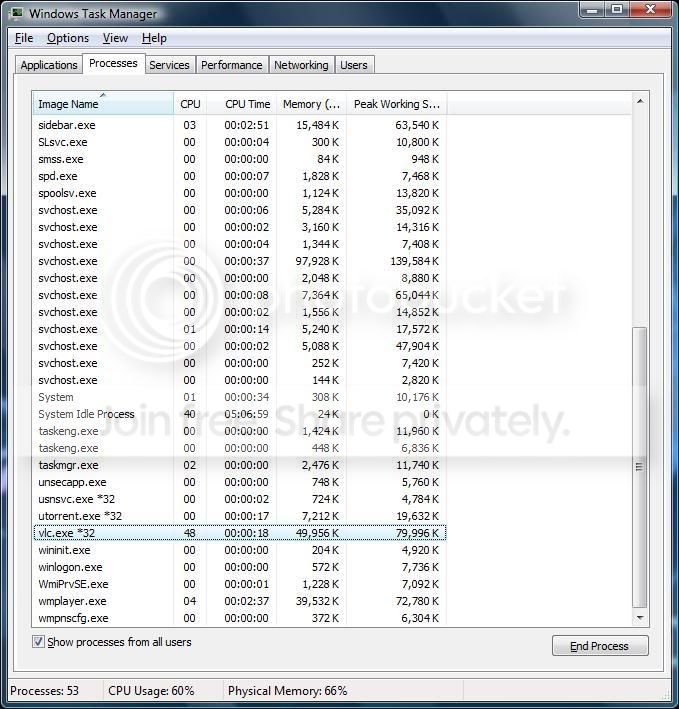Select the winlogon.exe process
The image size is (679, 709).
point(240,567)
